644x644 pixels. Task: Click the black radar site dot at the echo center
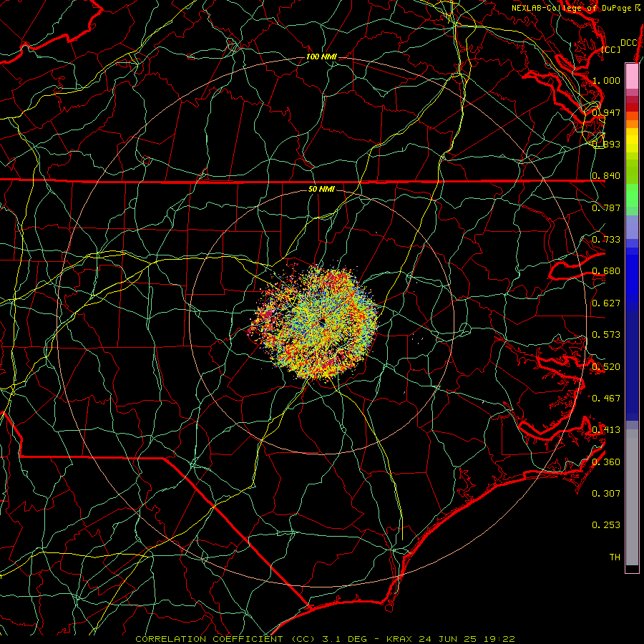(321, 321)
